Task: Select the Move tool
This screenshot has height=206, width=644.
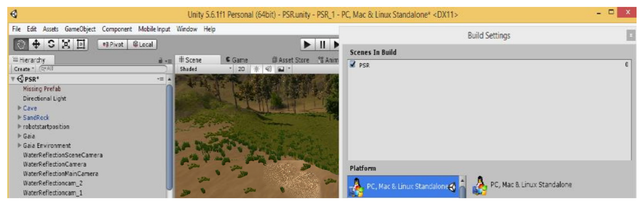Action: pos(36,45)
